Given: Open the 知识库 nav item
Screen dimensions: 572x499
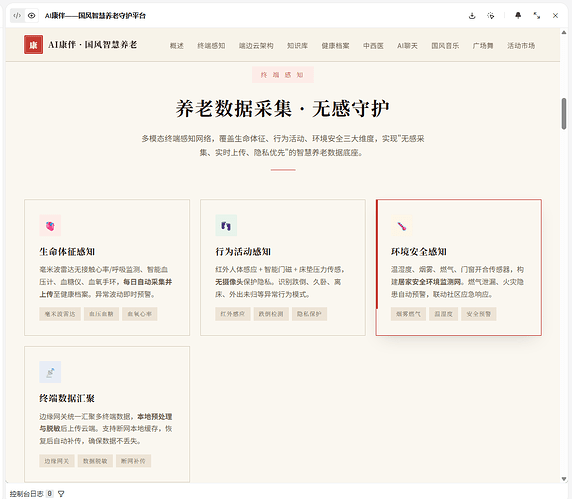Looking at the screenshot, I should 297,46.
